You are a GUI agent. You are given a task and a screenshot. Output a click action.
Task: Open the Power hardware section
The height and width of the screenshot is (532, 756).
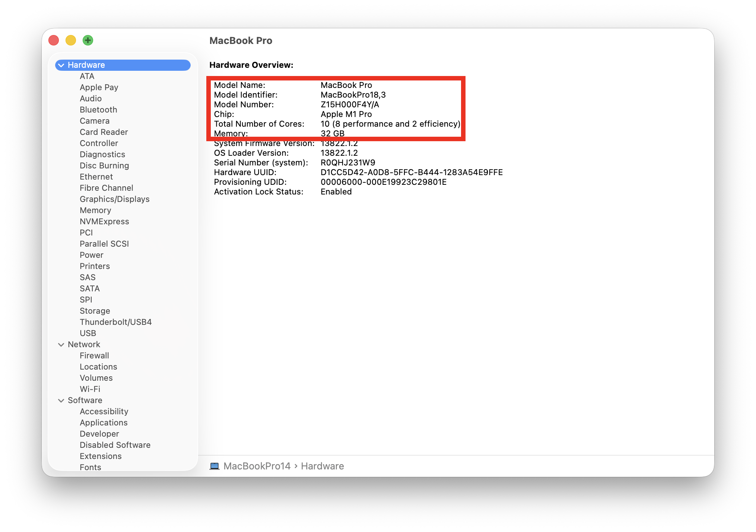(x=91, y=255)
